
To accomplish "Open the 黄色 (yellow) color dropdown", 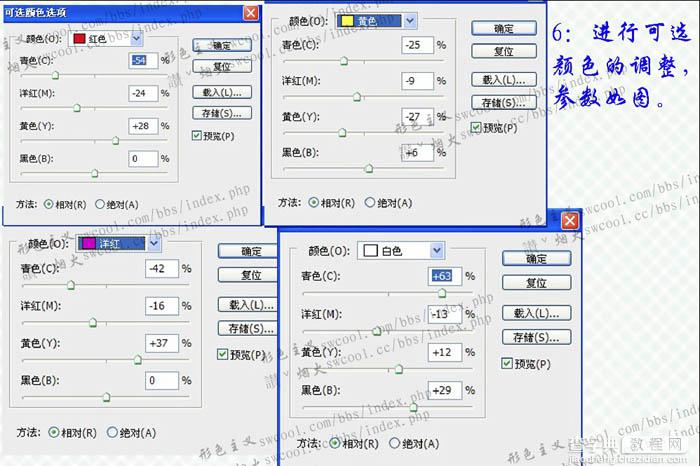I will [x=410, y=20].
